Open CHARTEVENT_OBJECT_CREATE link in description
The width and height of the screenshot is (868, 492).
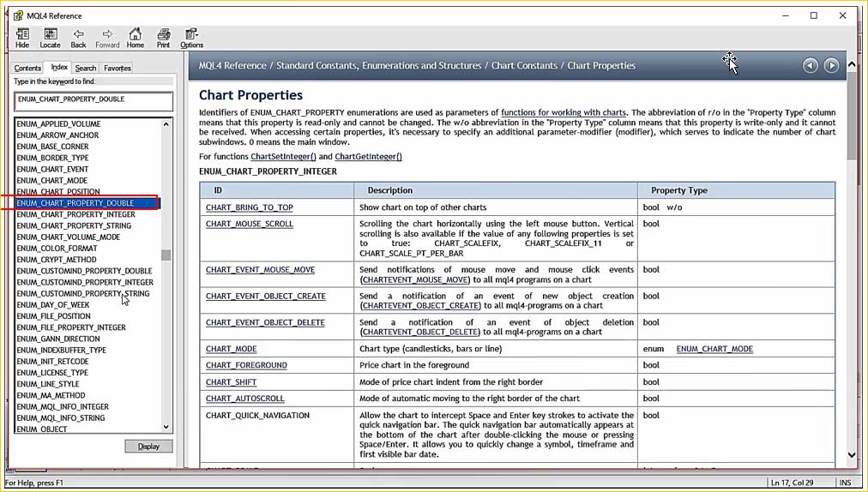click(421, 305)
